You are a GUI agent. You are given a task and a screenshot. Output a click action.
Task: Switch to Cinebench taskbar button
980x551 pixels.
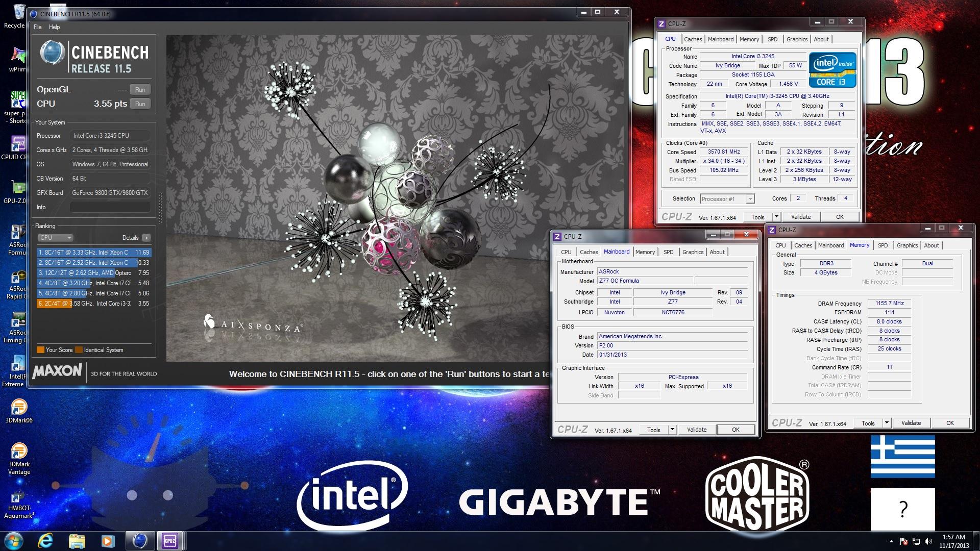pos(139,541)
